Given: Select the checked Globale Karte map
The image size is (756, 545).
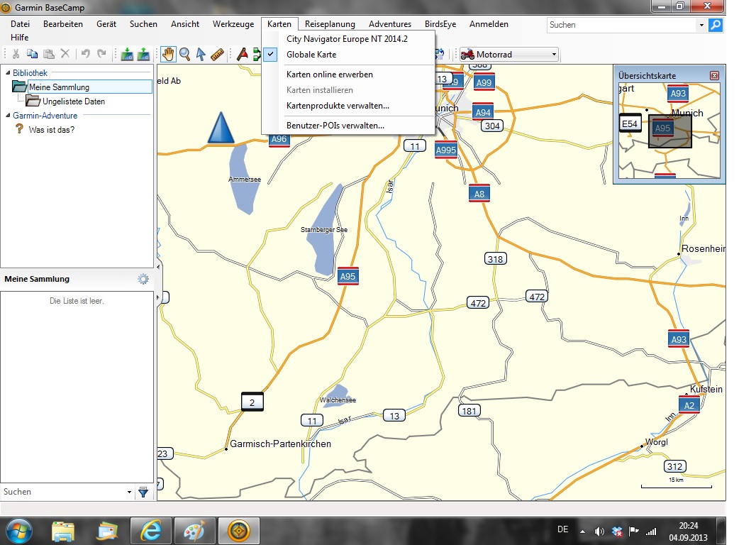Looking at the screenshot, I should [x=311, y=55].
